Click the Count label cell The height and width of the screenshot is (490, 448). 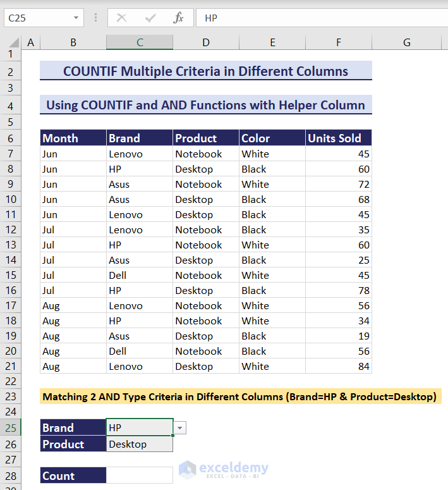73,475
